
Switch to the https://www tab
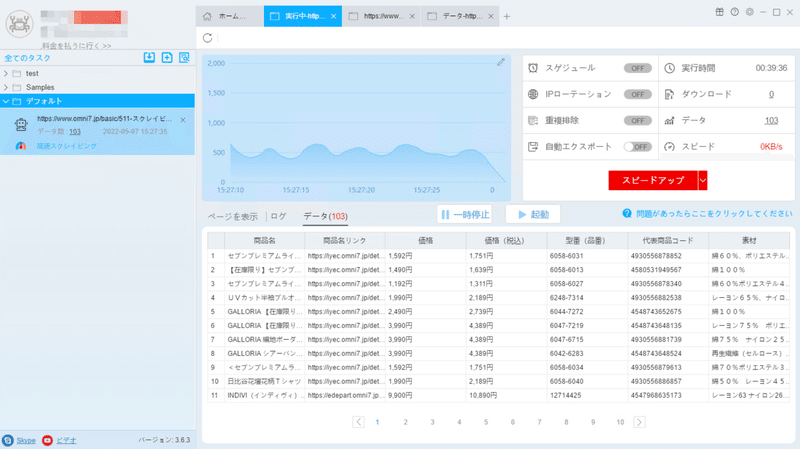382,16
